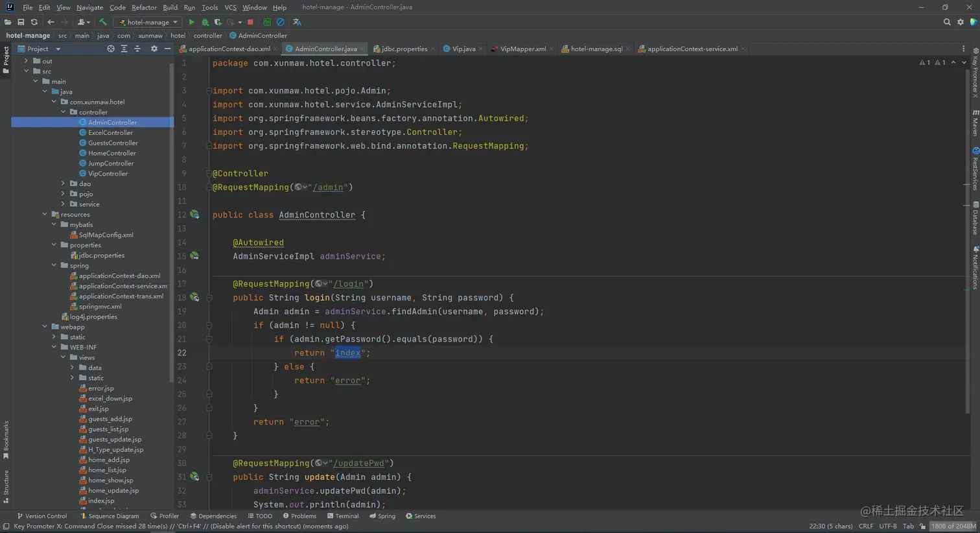980x533 pixels.
Task: Open the Navigate menu
Action: (x=89, y=8)
